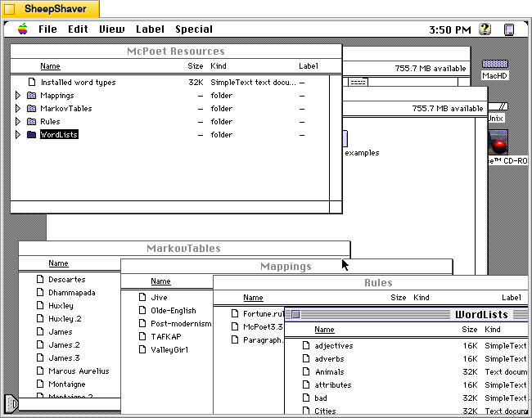This screenshot has width=532, height=418.
Task: Click the MacHD disk icon
Action: [494, 65]
